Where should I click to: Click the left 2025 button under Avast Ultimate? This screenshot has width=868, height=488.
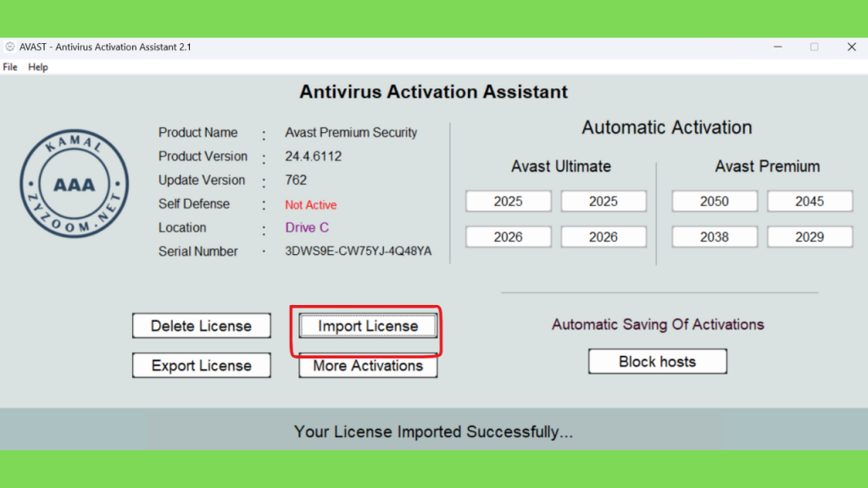pos(509,202)
